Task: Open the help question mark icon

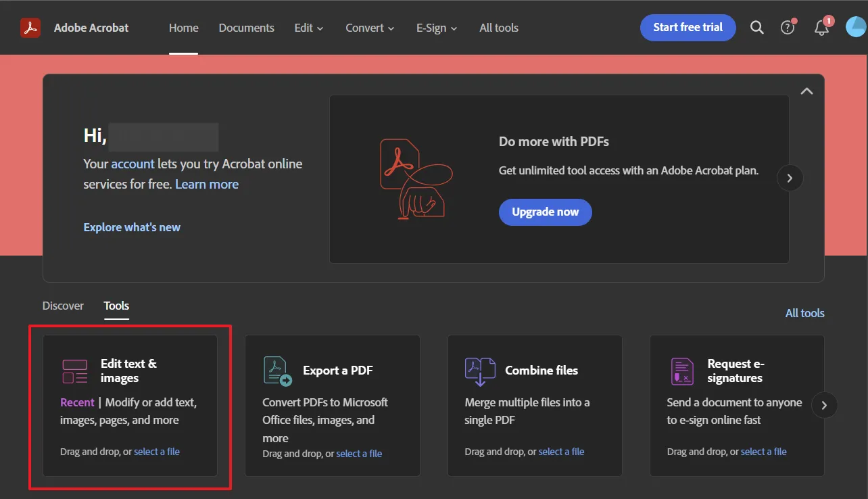Action: pyautogui.click(x=788, y=28)
